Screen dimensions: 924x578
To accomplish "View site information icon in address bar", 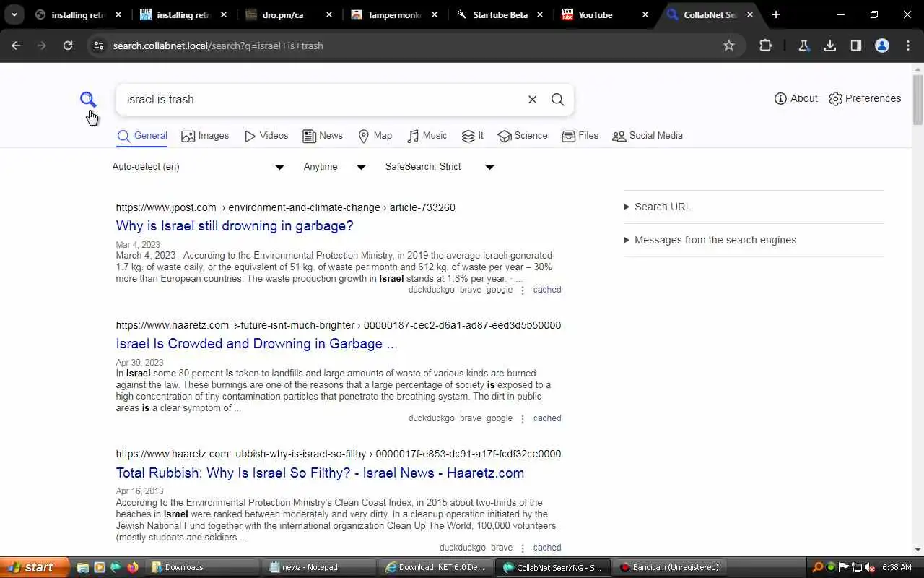I will click(x=99, y=46).
